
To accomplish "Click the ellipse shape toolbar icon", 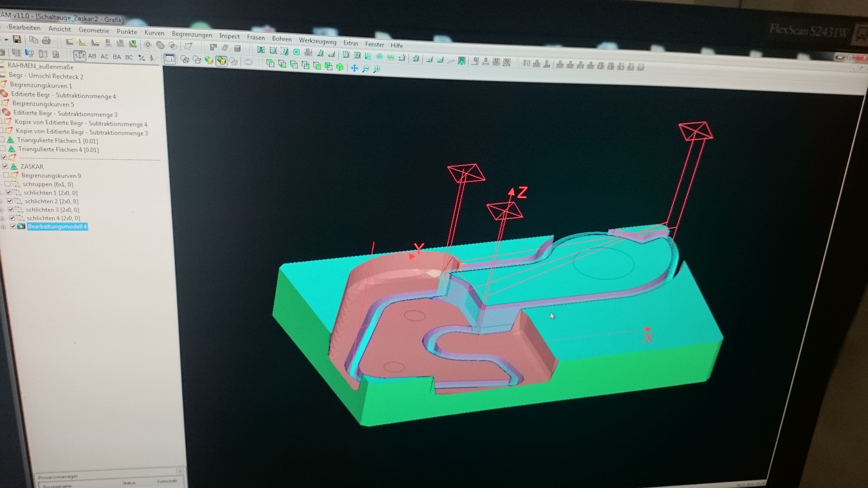I will click(248, 62).
